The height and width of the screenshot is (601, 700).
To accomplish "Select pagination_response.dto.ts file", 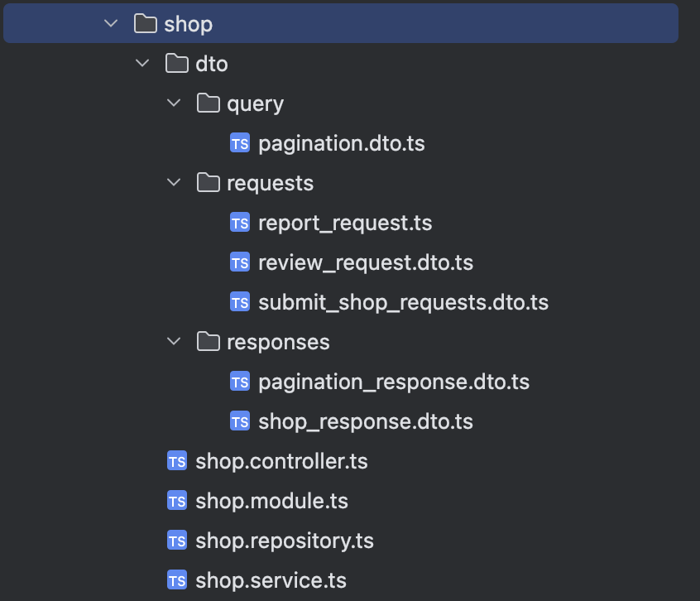I will click(x=394, y=382).
